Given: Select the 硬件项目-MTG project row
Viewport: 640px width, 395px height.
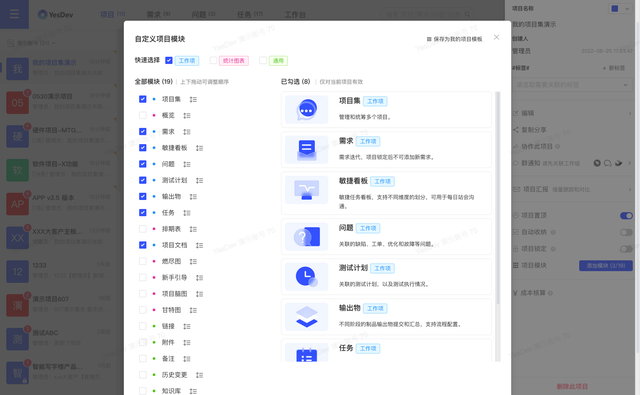Looking at the screenshot, I should click(59, 136).
